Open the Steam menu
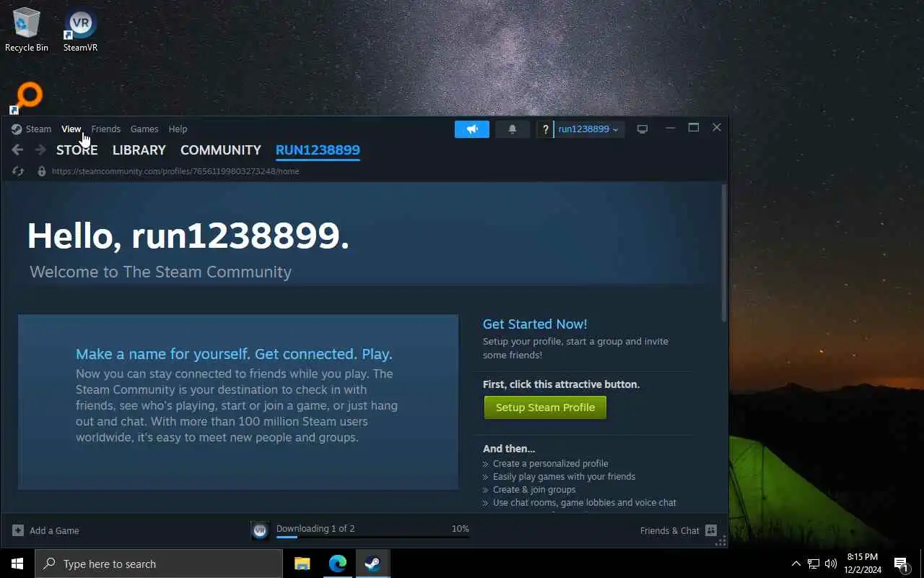Image resolution: width=924 pixels, height=578 pixels. tap(38, 129)
